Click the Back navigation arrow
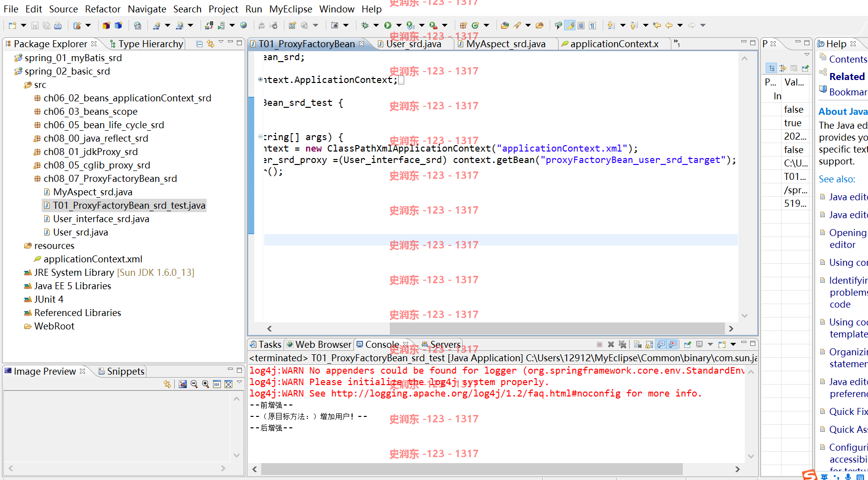Image resolution: width=868 pixels, height=480 pixels. (x=669, y=25)
